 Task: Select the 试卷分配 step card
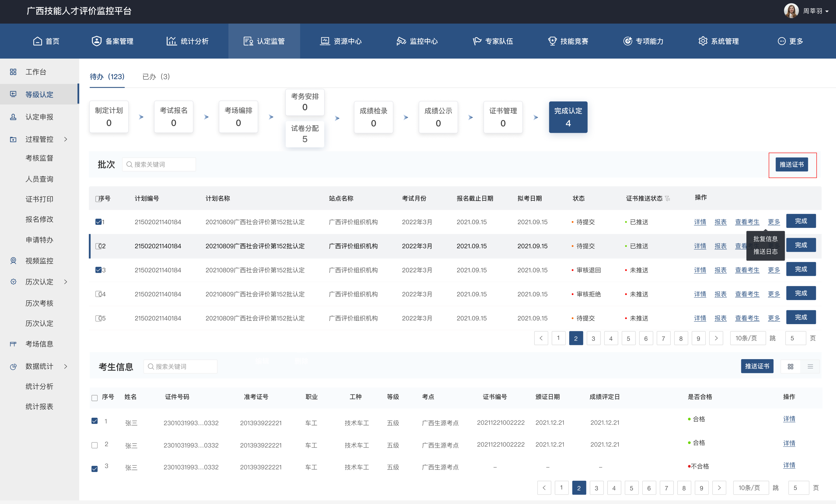[305, 134]
